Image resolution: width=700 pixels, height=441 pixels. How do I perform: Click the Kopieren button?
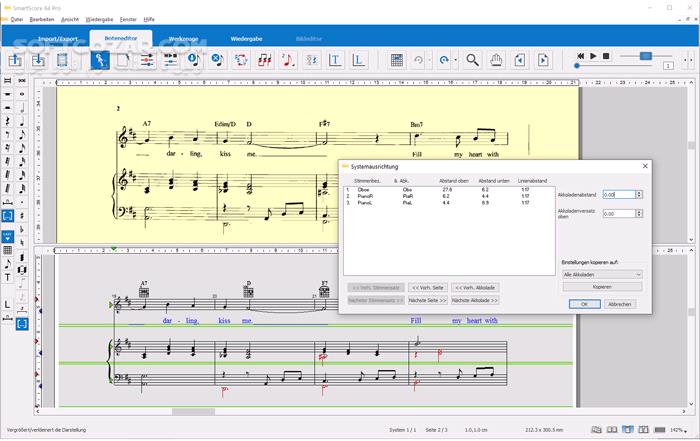tap(602, 287)
